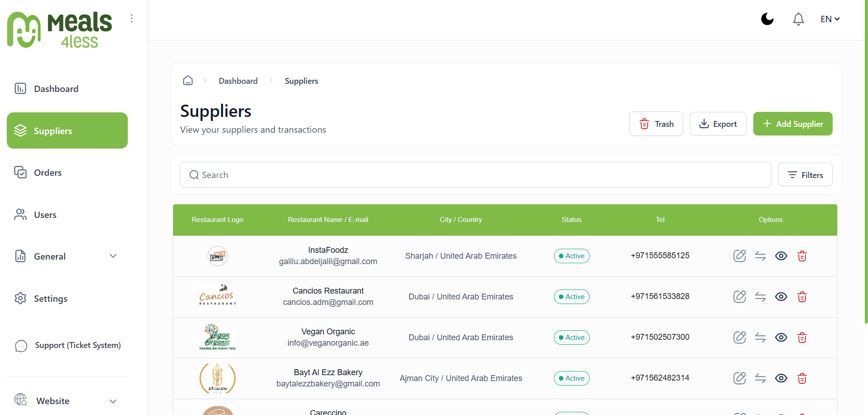This screenshot has width=868, height=415.
Task: Click the Active badge for Bayt Al Ezz Bakery
Action: point(572,378)
